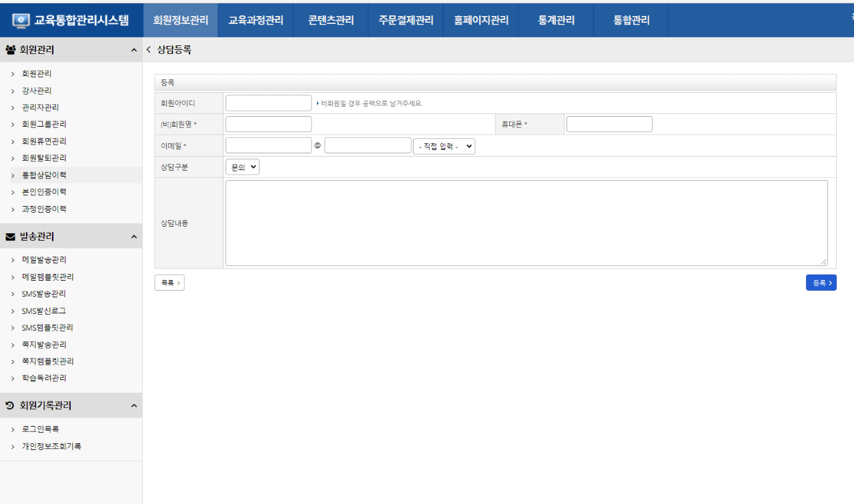Open the 상담구분 dropdown
Screen dimensions: 854x504
(x=242, y=167)
